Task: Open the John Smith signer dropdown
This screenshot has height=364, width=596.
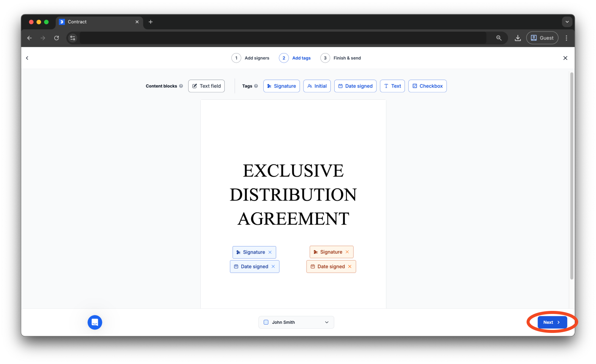Action: tap(296, 322)
